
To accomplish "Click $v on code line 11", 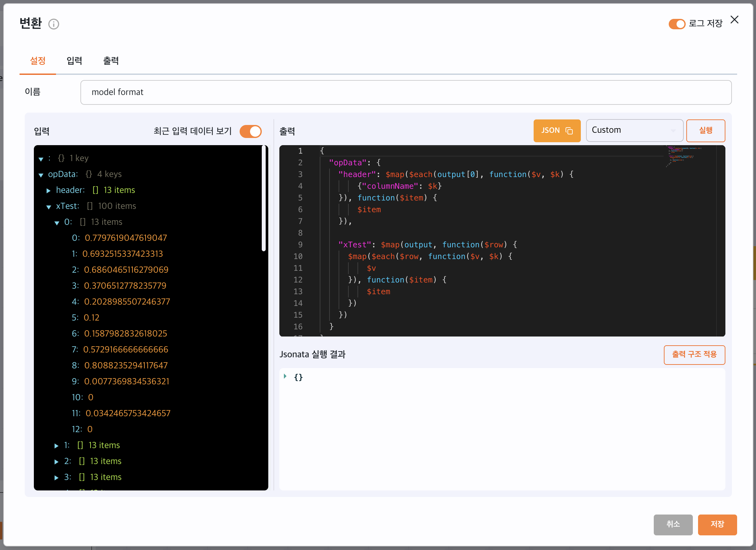I will click(371, 268).
